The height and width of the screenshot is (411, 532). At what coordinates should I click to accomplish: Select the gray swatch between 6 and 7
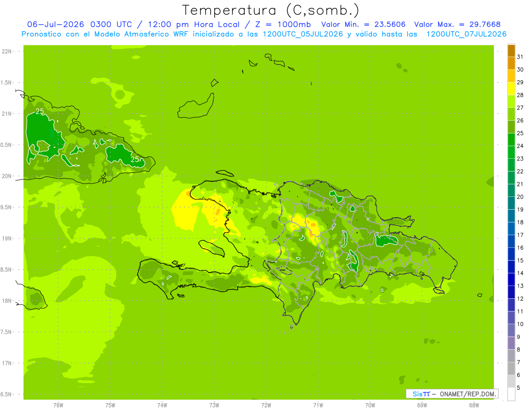[x=511, y=368]
